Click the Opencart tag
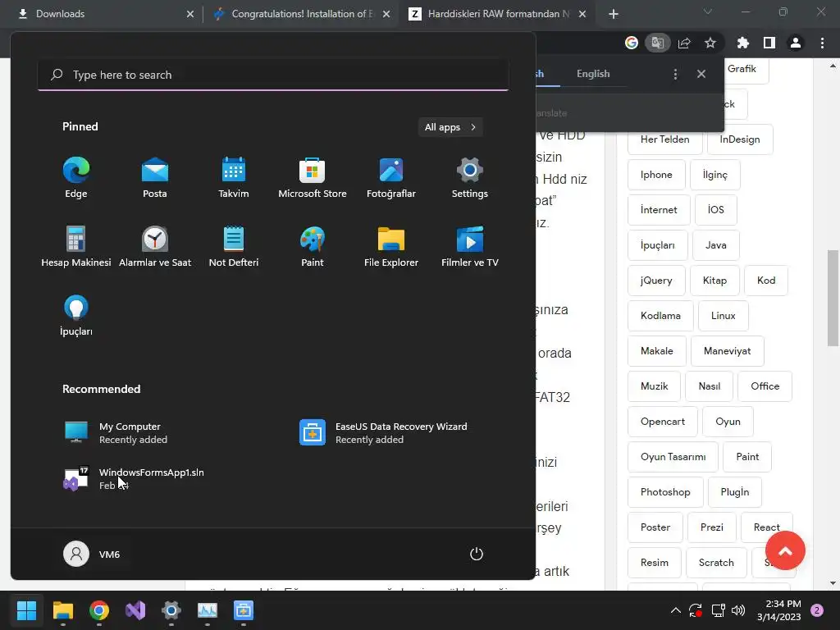Image resolution: width=840 pixels, height=630 pixels. point(663,421)
